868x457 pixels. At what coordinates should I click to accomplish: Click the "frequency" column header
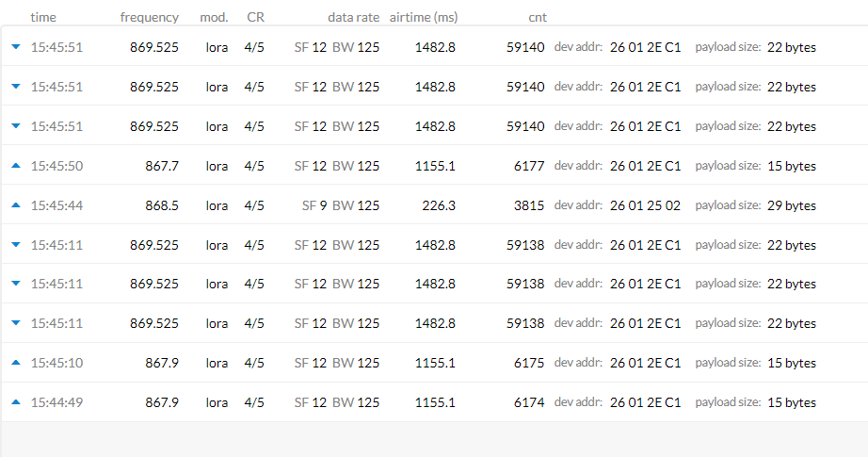coord(149,17)
